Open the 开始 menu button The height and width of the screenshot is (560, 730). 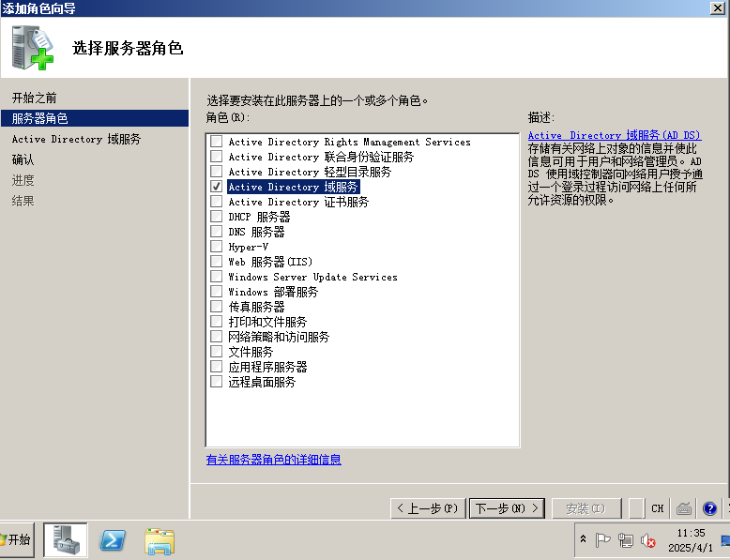[x=17, y=539]
